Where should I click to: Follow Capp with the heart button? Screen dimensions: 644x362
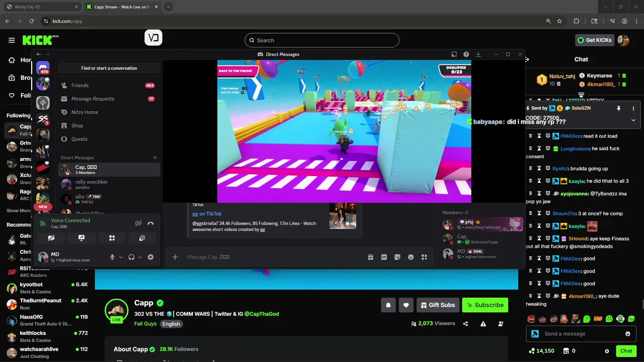406,305
